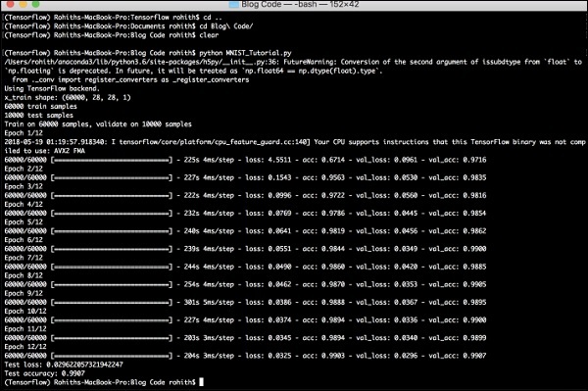Click the 'Epoch 12/12' label
The height and width of the screenshot is (391, 588).
click(25, 347)
